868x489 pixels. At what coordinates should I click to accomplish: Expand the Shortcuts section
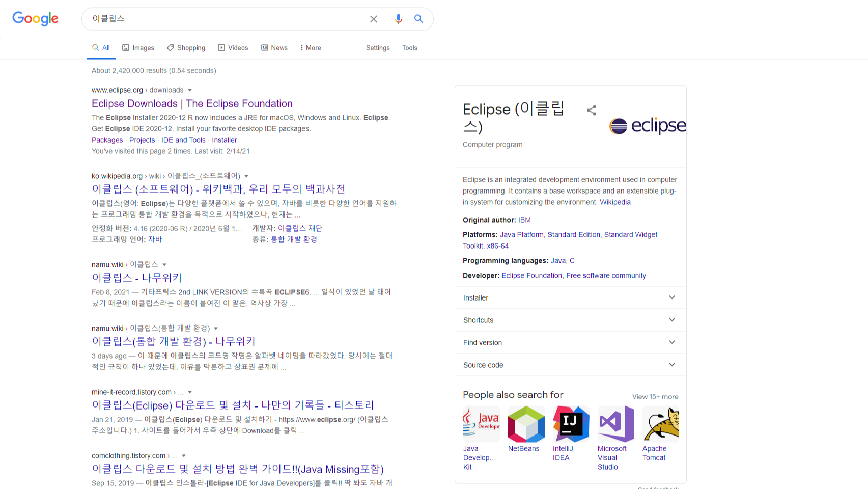tap(570, 320)
